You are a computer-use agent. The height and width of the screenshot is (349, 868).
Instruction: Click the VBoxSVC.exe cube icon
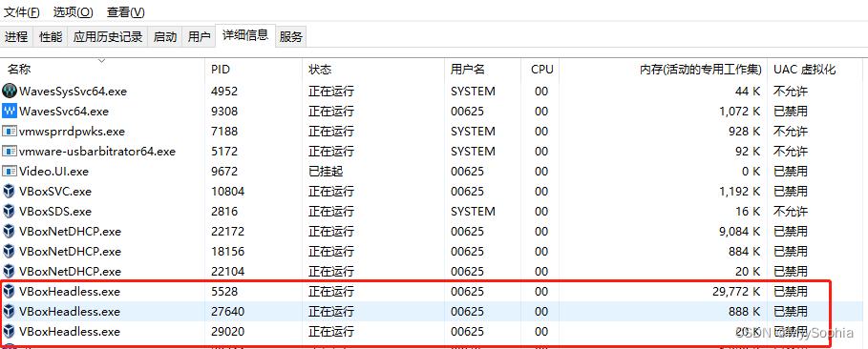click(x=10, y=192)
